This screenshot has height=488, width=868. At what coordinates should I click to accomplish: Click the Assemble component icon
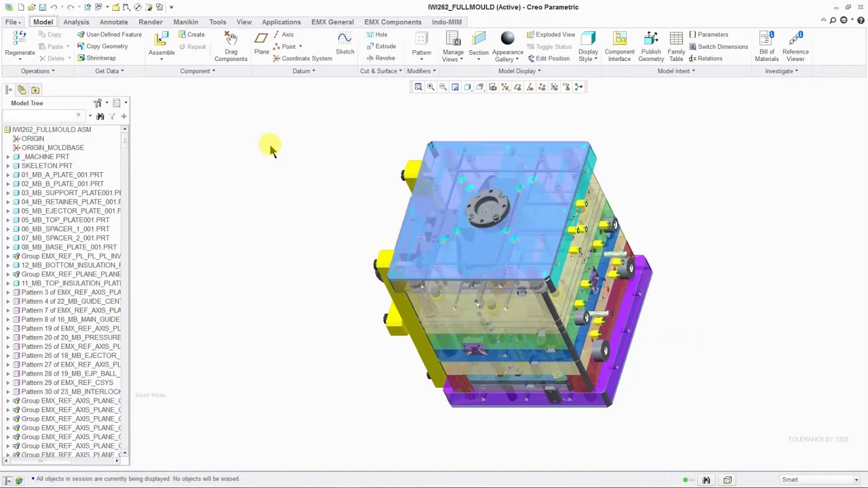pos(161,39)
